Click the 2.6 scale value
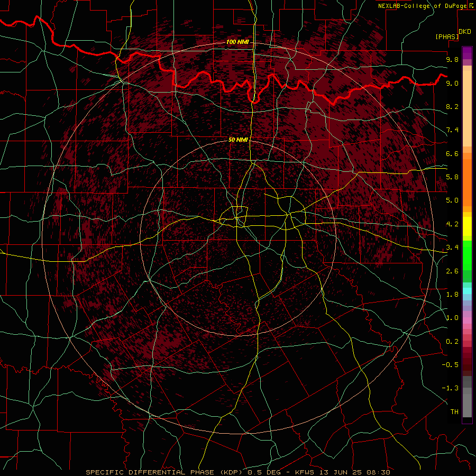 pyautogui.click(x=452, y=271)
